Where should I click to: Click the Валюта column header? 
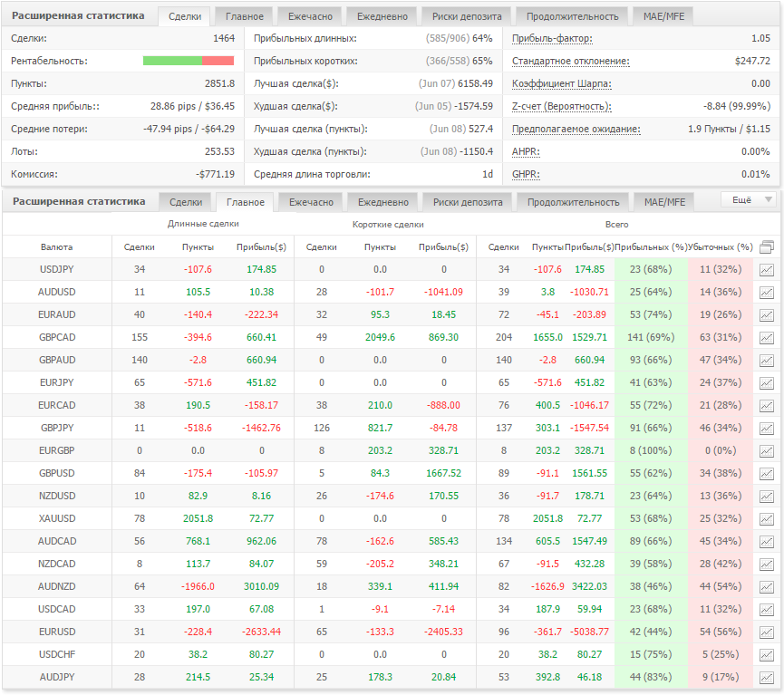[56, 247]
